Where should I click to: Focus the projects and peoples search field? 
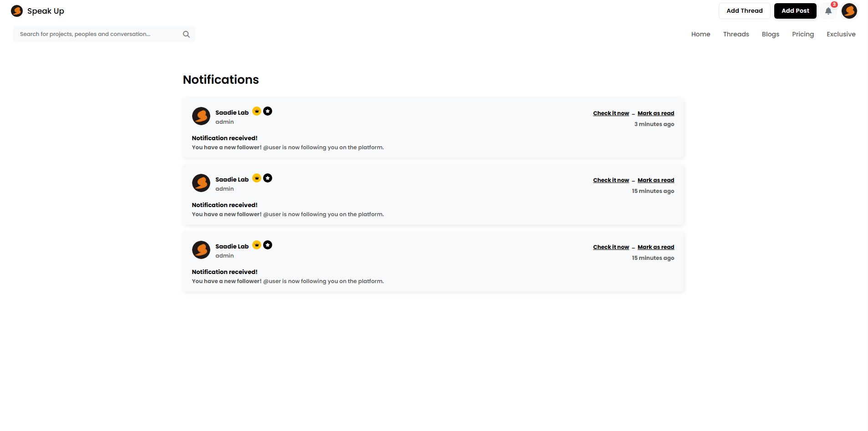coord(98,34)
